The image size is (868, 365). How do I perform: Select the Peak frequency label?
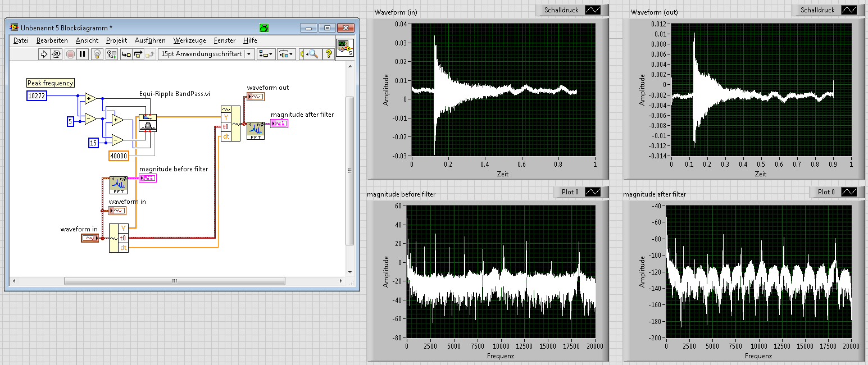tap(51, 83)
